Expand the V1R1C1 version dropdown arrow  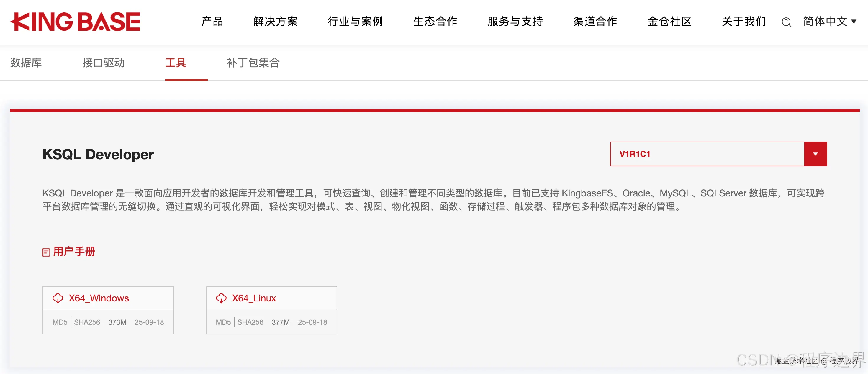[x=815, y=154]
